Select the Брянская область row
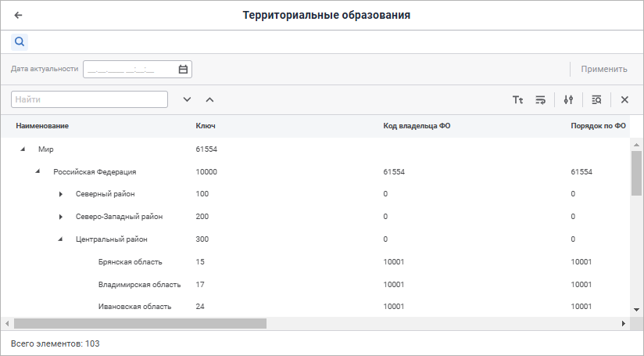 click(x=127, y=262)
